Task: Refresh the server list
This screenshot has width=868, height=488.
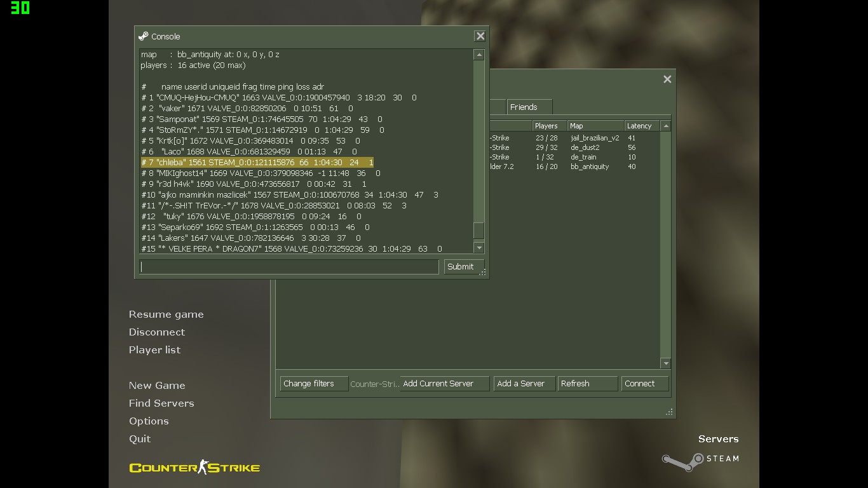Action: point(588,384)
